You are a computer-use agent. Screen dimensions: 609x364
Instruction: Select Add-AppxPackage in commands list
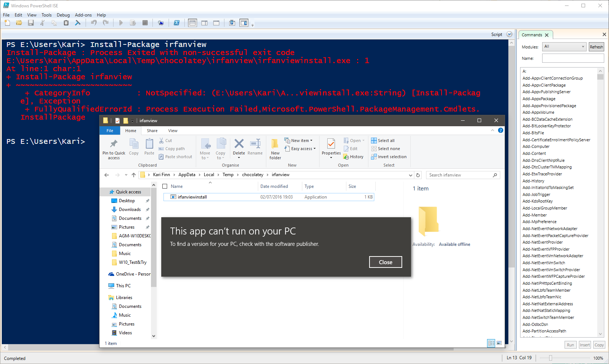(x=539, y=99)
